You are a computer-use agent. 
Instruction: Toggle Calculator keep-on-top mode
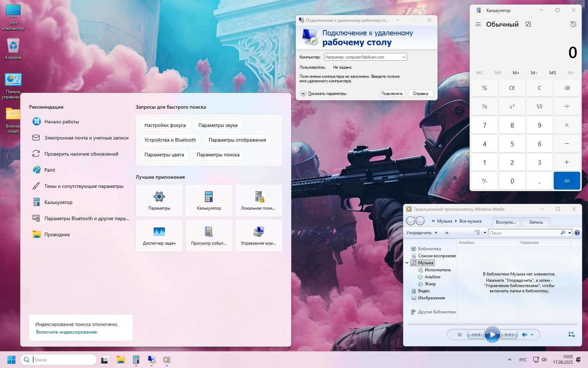528,24
